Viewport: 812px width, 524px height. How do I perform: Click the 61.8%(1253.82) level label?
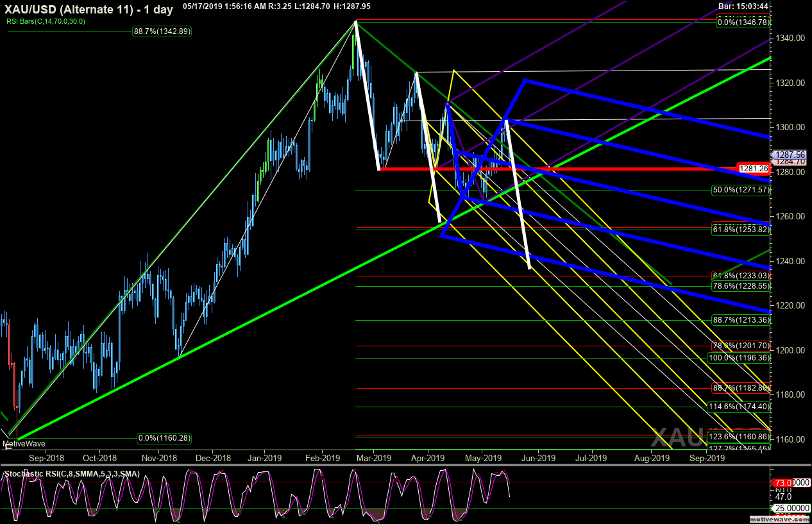point(740,229)
